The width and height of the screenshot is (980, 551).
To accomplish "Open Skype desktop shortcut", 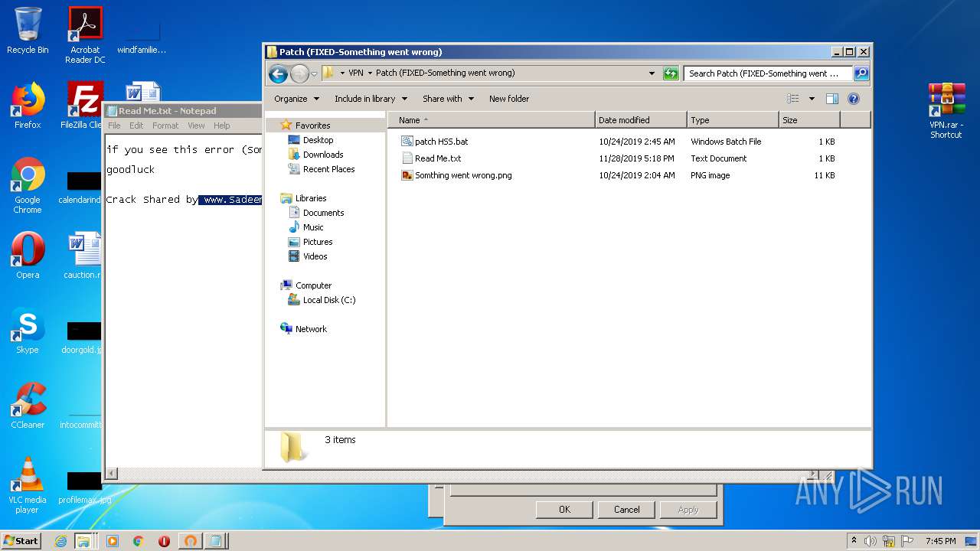I will coord(28,331).
